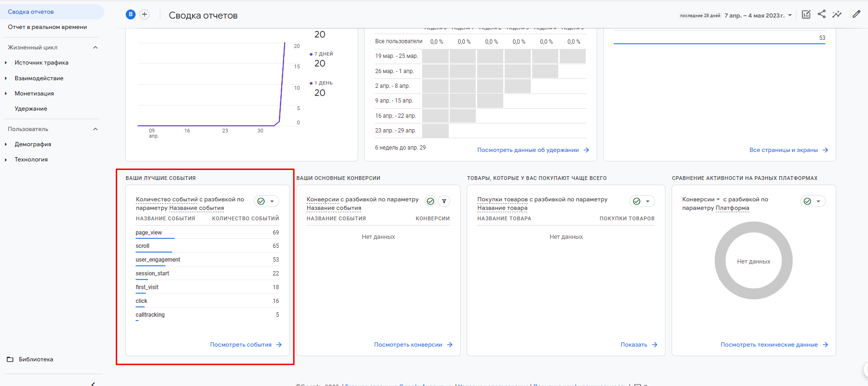The height and width of the screenshot is (386, 868).
Task: Click the blue B segment badge
Action: click(130, 15)
